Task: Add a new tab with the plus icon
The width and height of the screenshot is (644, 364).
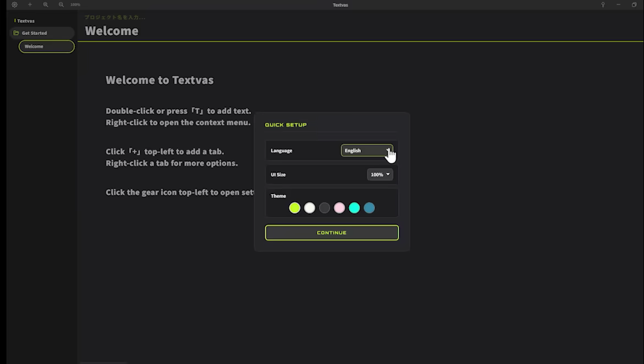Action: click(30, 4)
